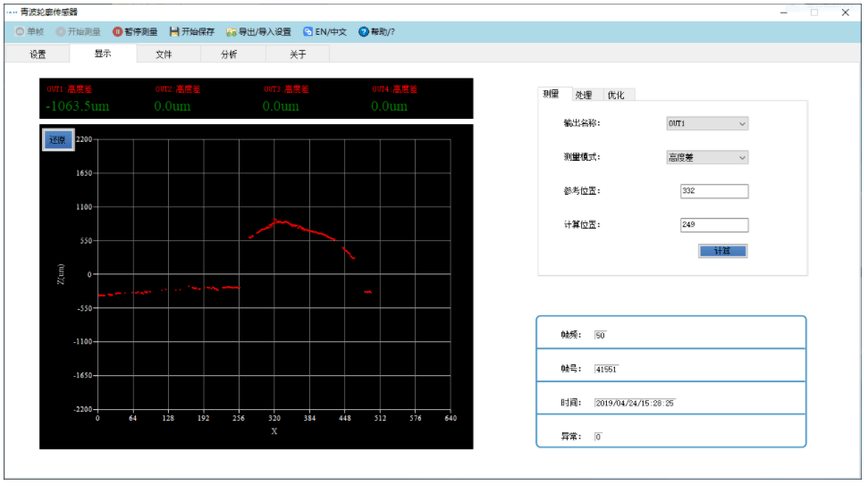Select the 显示 tab
Screen dimensions: 868x485
103,53
